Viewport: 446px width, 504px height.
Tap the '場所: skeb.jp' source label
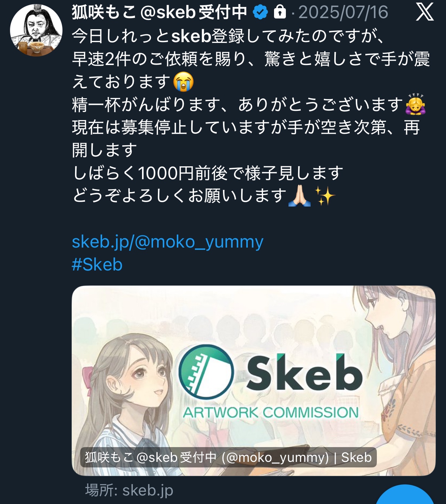[x=129, y=491]
